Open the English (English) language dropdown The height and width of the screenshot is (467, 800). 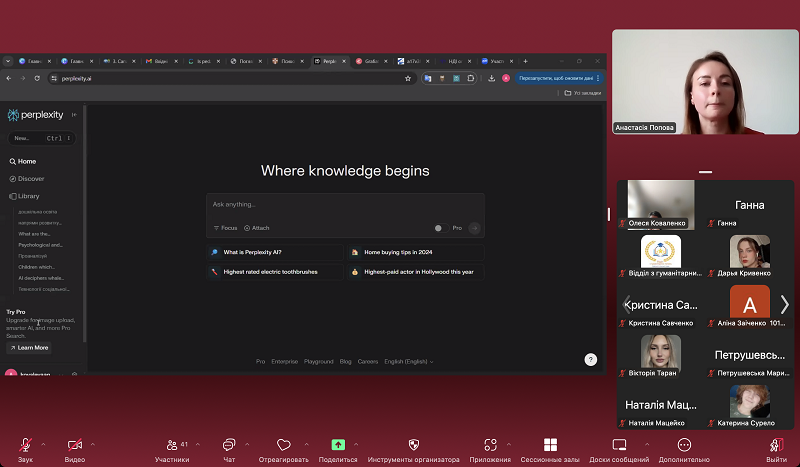click(409, 361)
